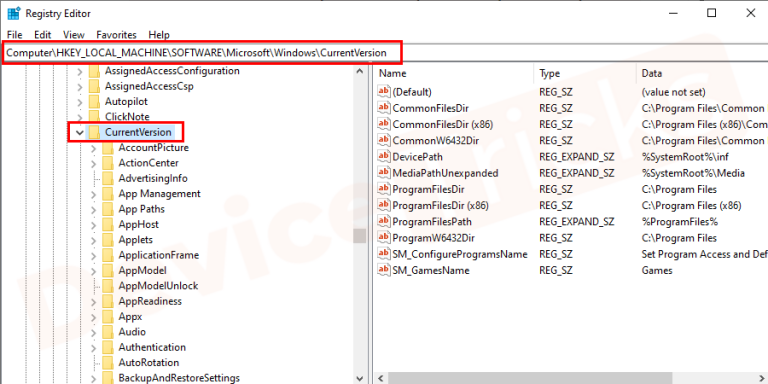Screen dimensions: 768x384
Task: Expand the ApplicationFrame key
Action: pyautogui.click(x=94, y=255)
